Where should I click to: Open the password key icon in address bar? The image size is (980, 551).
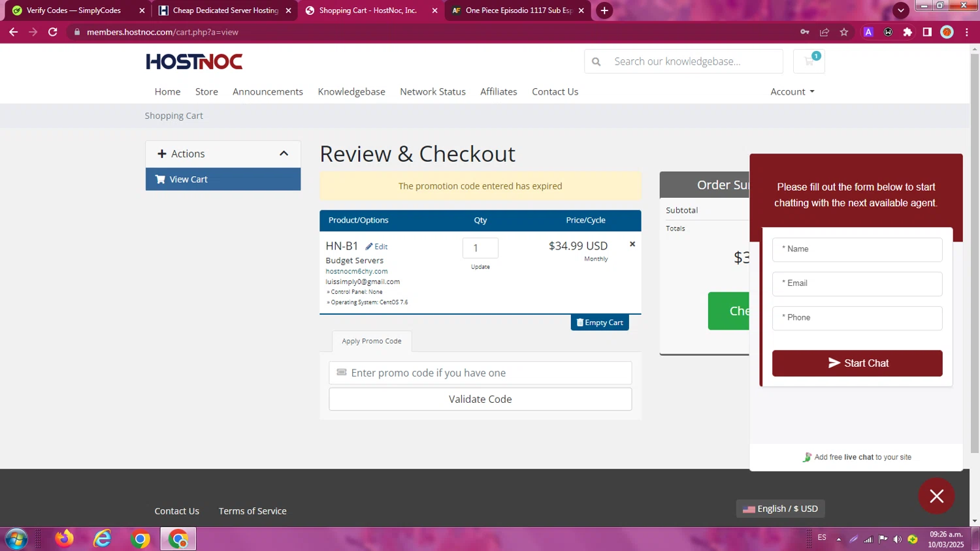[805, 32]
